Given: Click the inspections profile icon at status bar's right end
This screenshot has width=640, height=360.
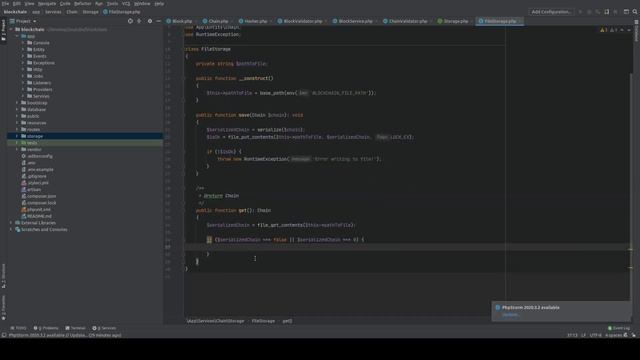Looking at the screenshot, I should click(x=634, y=335).
